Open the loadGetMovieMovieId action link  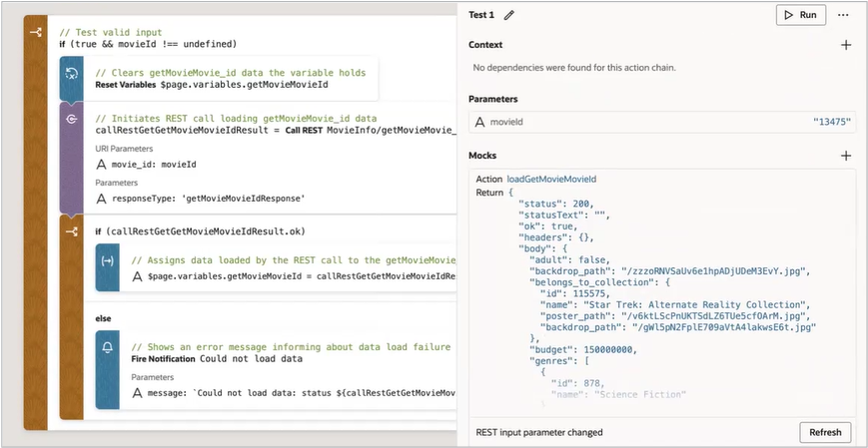coord(551,180)
